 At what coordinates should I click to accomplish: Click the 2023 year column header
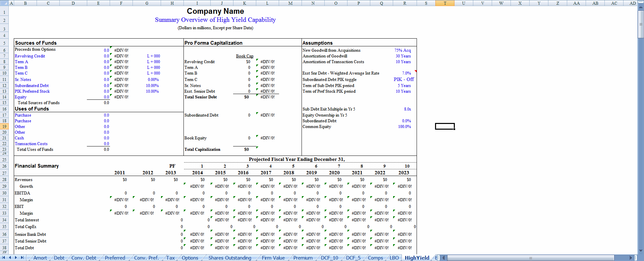(x=404, y=173)
